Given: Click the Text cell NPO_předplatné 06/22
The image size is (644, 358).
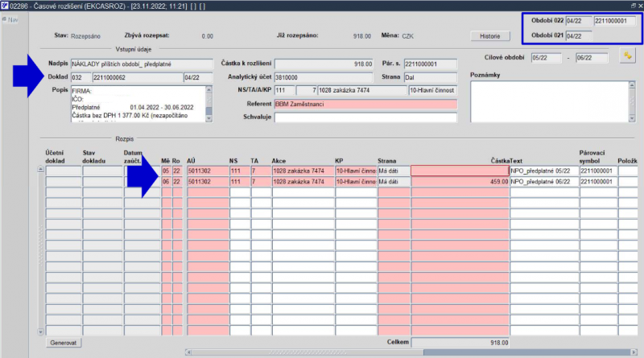Looking at the screenshot, I should (x=544, y=182).
